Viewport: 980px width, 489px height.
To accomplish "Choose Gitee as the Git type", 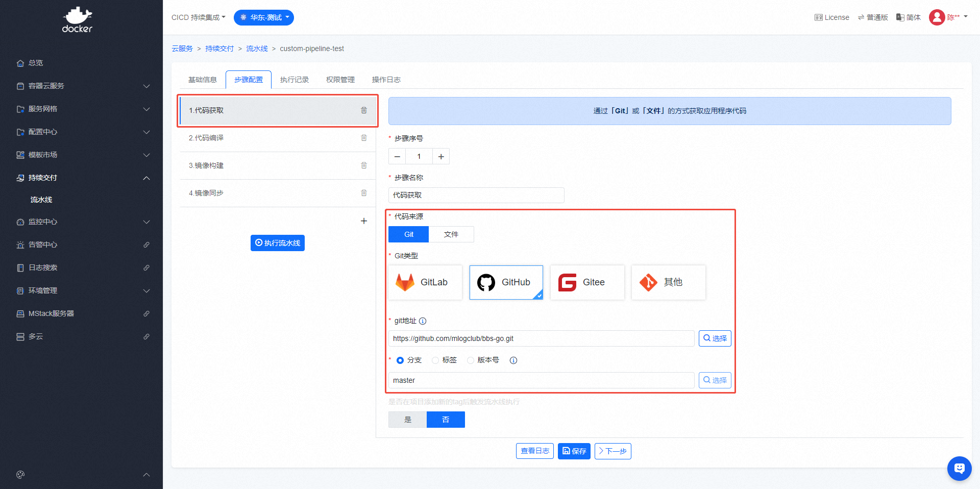I will (587, 282).
